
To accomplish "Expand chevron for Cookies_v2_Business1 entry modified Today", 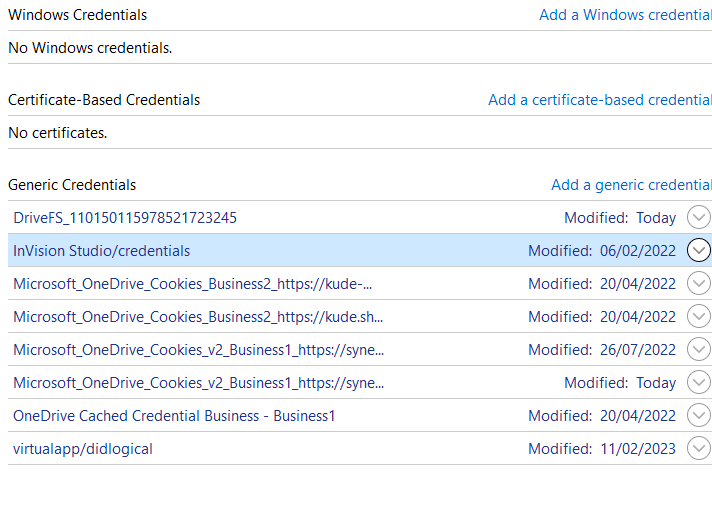I will [x=698, y=382].
